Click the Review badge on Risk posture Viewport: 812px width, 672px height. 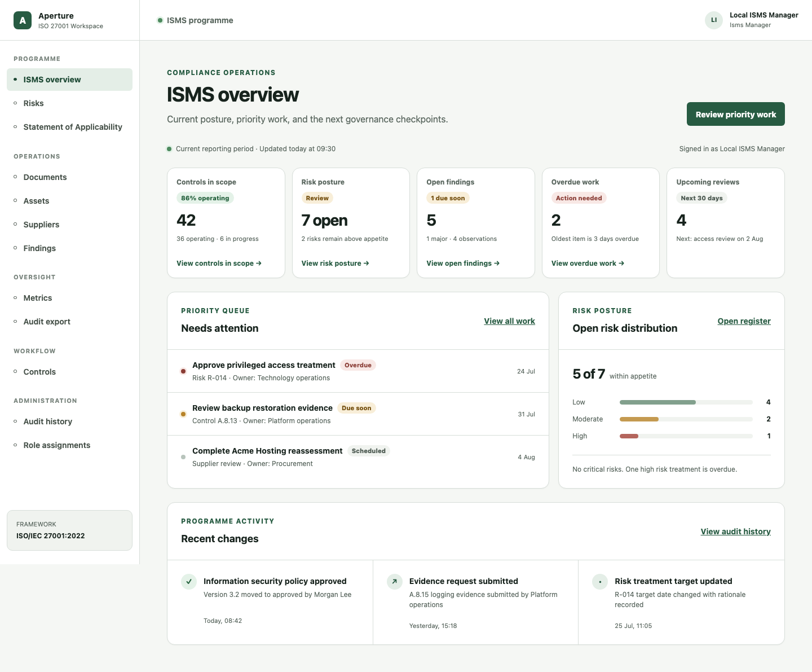[x=317, y=198]
